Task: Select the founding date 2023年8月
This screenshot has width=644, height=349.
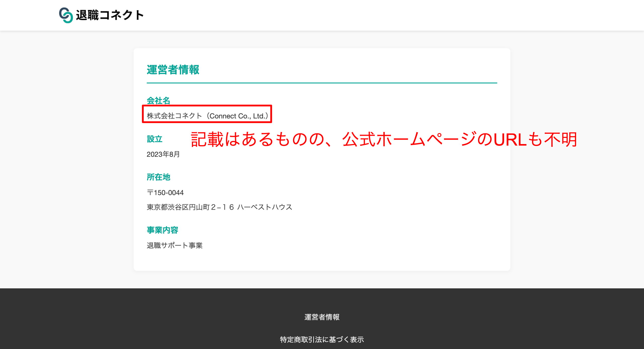Action: [x=163, y=154]
